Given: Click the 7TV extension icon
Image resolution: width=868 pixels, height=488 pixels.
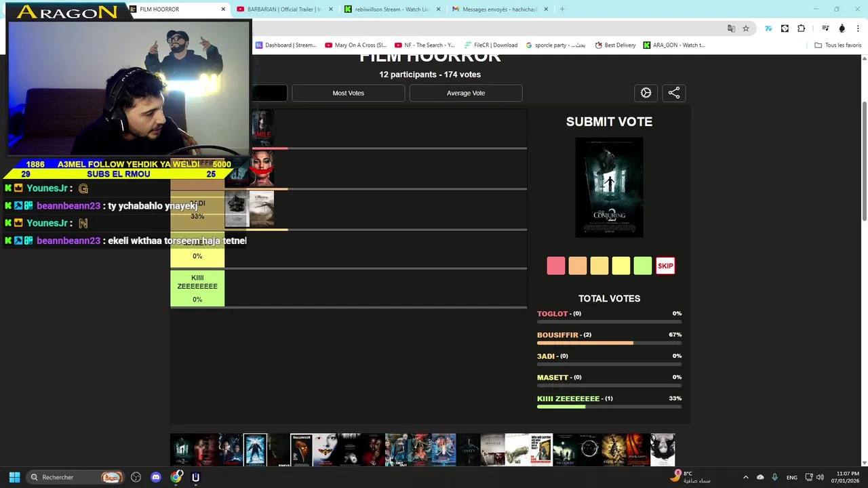Looking at the screenshot, I should [x=768, y=28].
